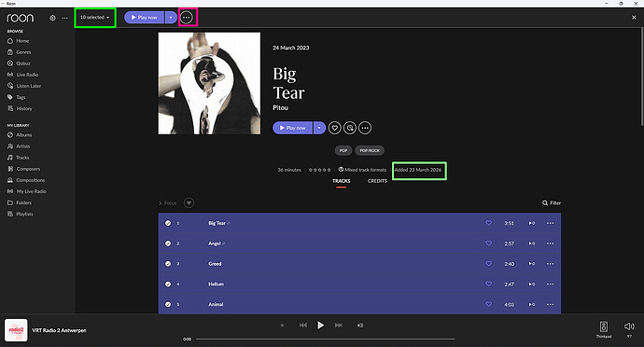Viewport: 644px width, 347px height.
Task: Open more options beside the settings gear
Action: 65,18
